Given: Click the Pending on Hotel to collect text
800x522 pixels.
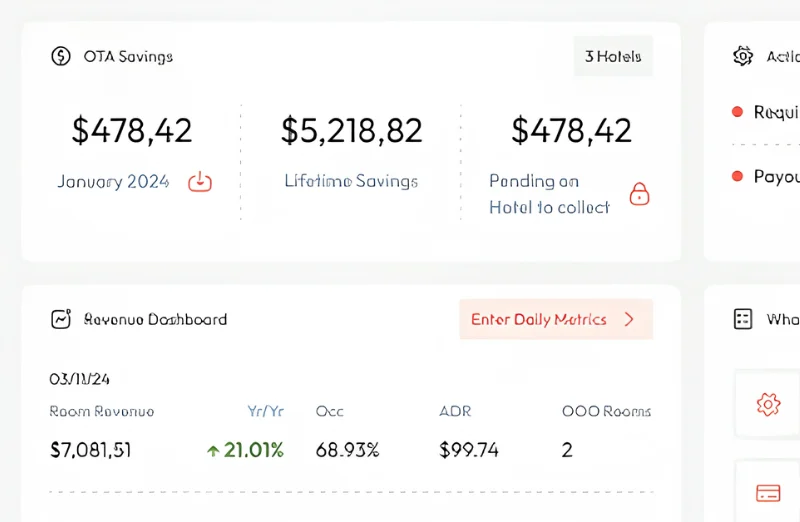Looking at the screenshot, I should [x=549, y=194].
